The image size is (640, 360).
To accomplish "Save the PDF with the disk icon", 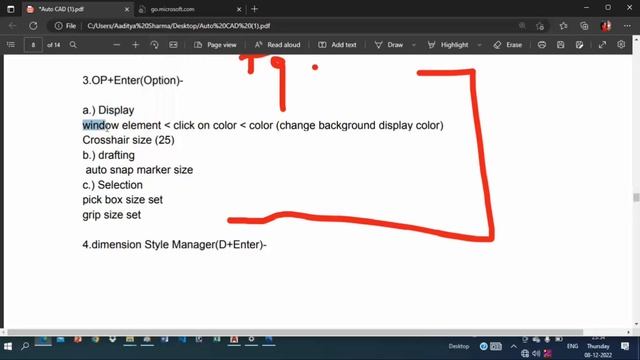I will (560, 45).
